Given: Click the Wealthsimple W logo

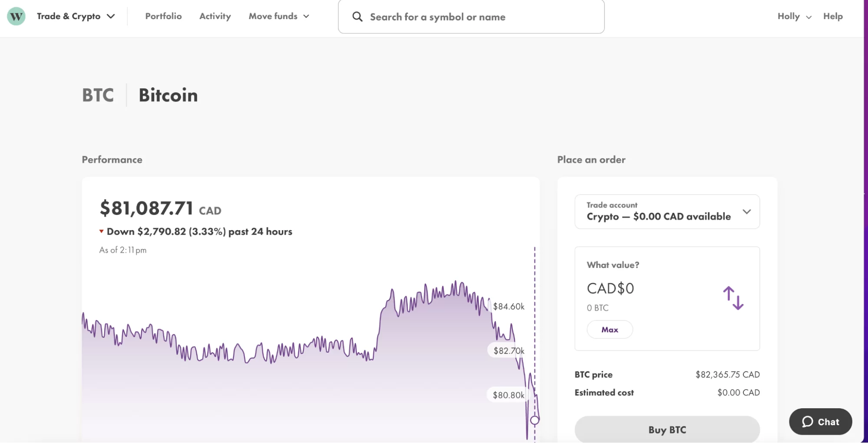Looking at the screenshot, I should tap(17, 17).
